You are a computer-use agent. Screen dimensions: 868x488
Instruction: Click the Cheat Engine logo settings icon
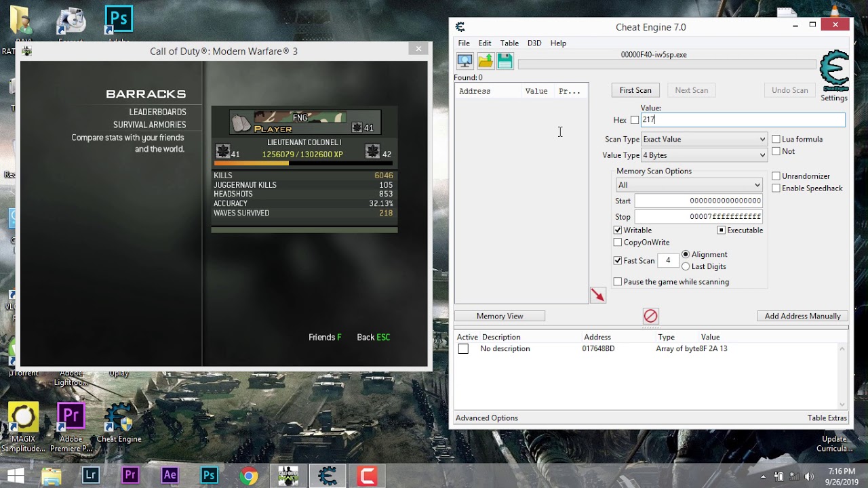tap(834, 72)
